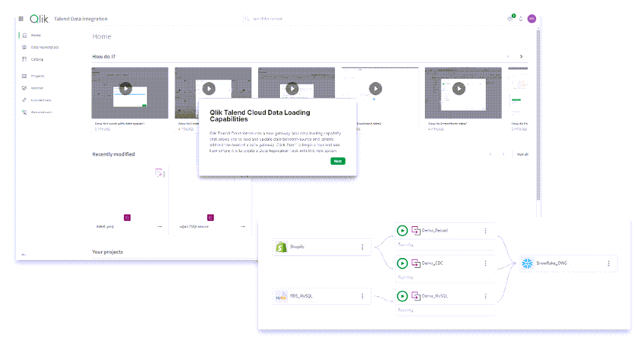Image resolution: width=644 pixels, height=344 pixels.
Task: Go to previous Recently modified page
Action: pos(490,154)
